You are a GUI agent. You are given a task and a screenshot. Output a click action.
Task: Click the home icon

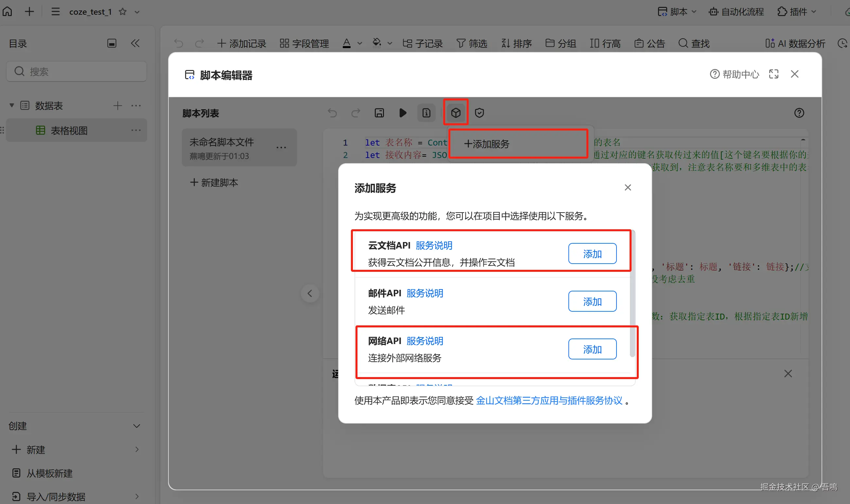[x=8, y=11]
